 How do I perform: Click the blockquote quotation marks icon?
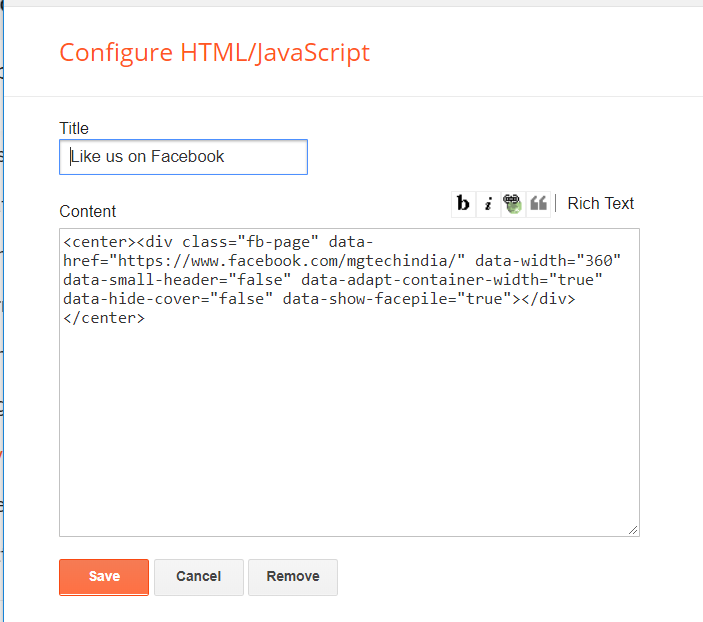(x=538, y=203)
